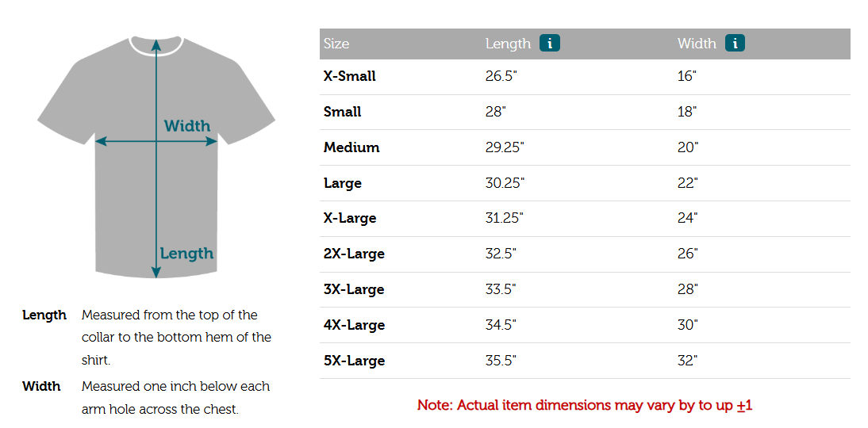Click the red dimensions note text
Viewport: 868px width, 428px height.
coord(585,406)
